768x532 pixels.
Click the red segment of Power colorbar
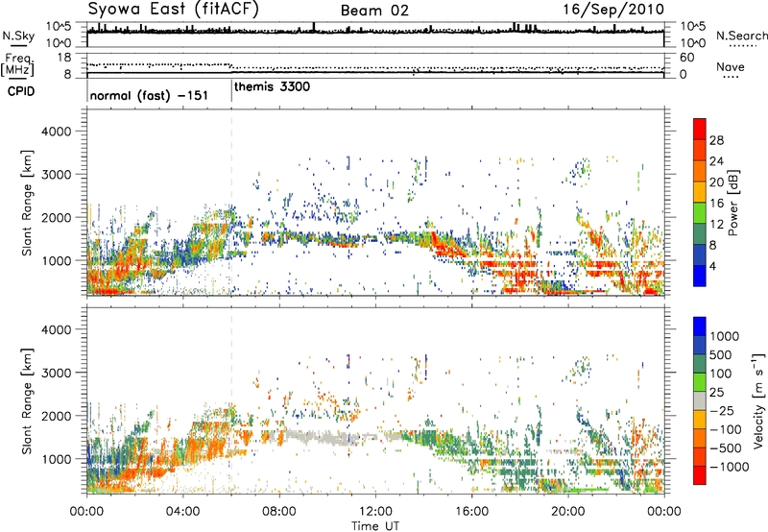(700, 129)
